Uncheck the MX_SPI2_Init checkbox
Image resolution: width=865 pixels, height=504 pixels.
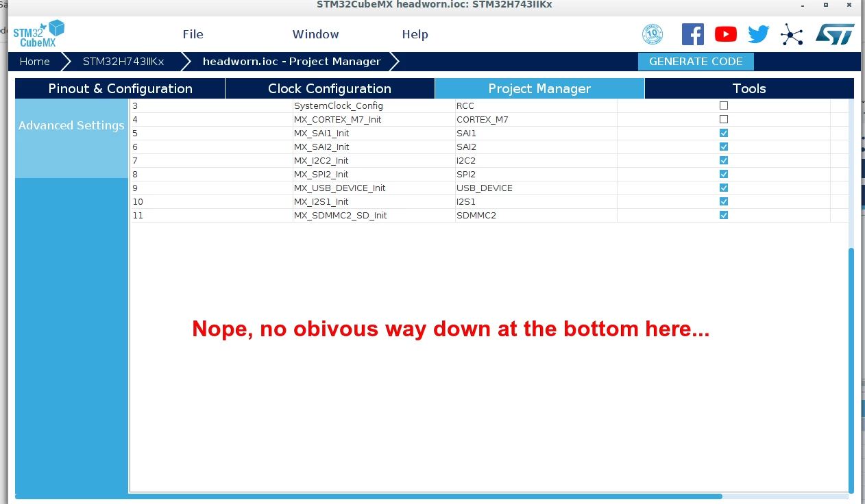click(x=724, y=174)
